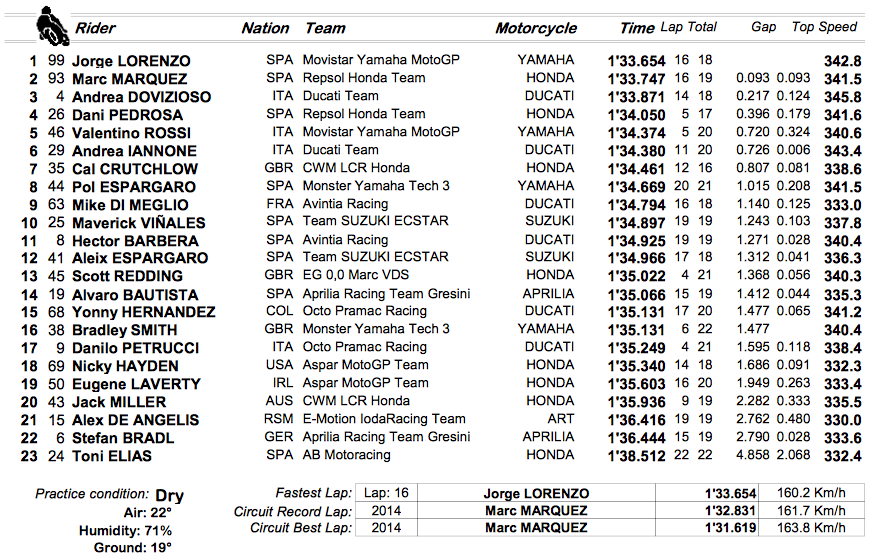
Task: Click the Gap column header
Action: 764,27
